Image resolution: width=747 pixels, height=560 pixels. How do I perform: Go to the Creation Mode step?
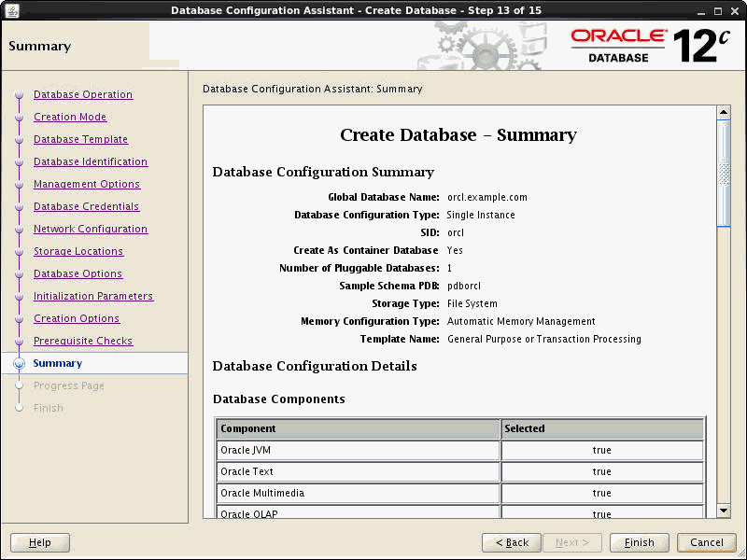click(x=70, y=117)
